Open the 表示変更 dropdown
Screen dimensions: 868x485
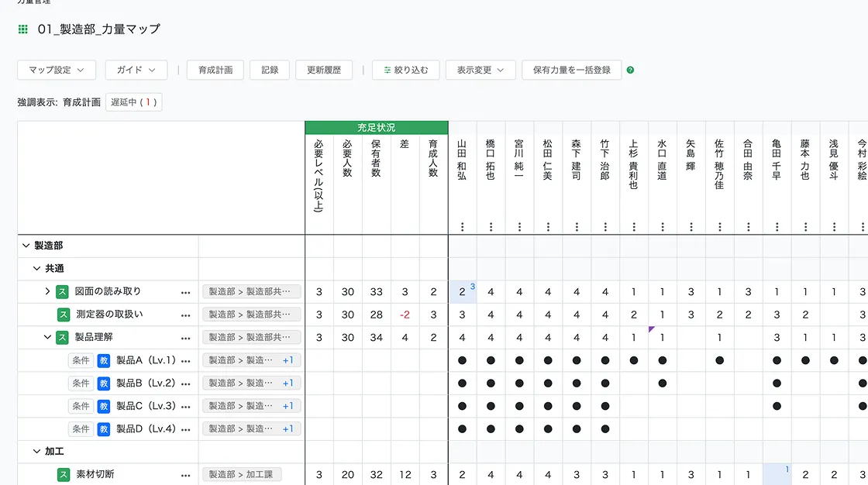coord(480,70)
